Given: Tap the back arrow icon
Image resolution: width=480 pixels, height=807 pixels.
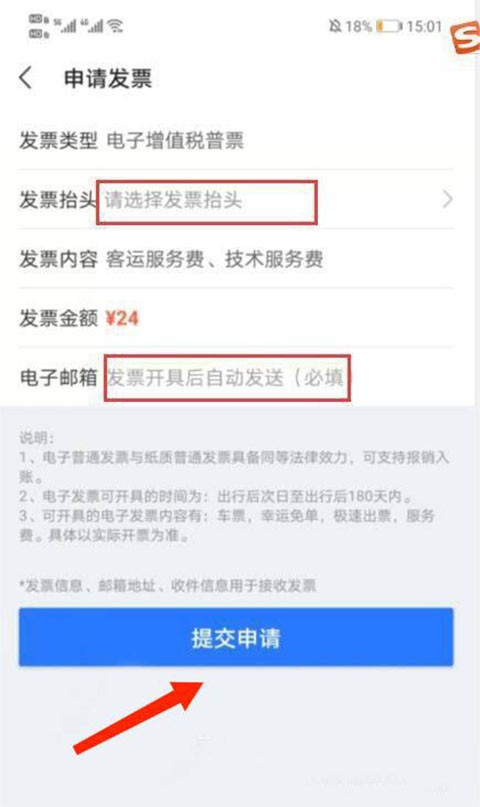Looking at the screenshot, I should 26,78.
